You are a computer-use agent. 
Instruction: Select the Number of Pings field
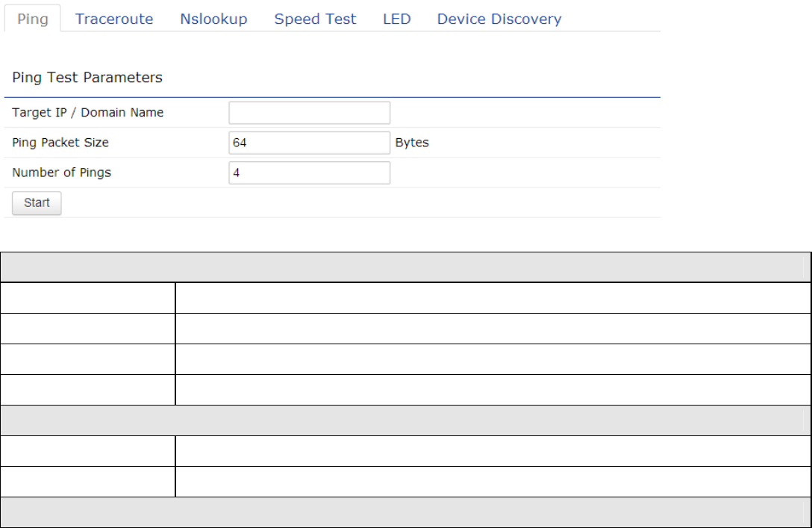309,173
